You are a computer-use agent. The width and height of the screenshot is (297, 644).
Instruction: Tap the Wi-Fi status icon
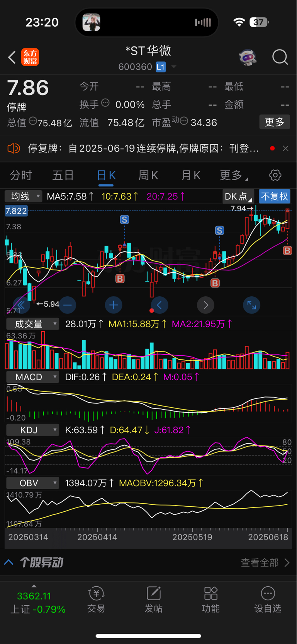pyautogui.click(x=239, y=22)
